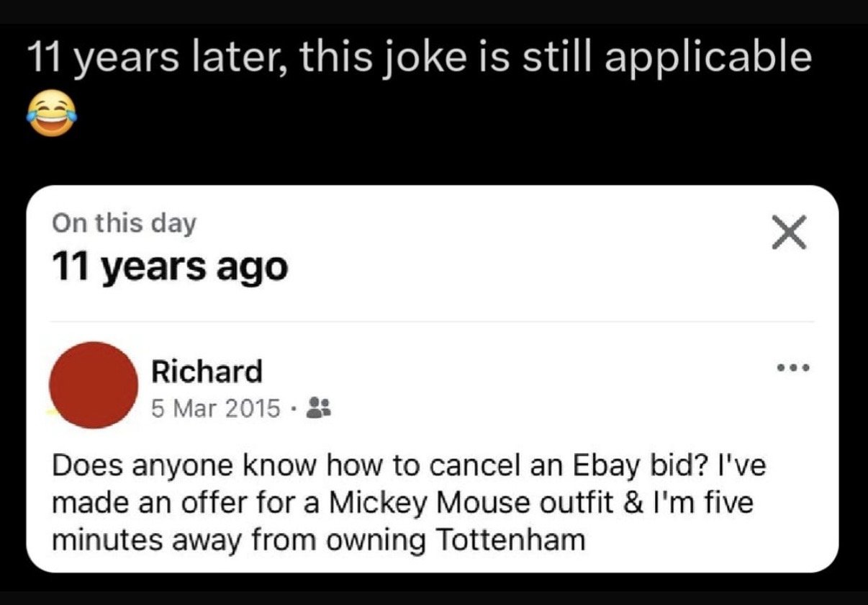Open Richard's profile via his name
The image size is (868, 605).
tap(207, 372)
